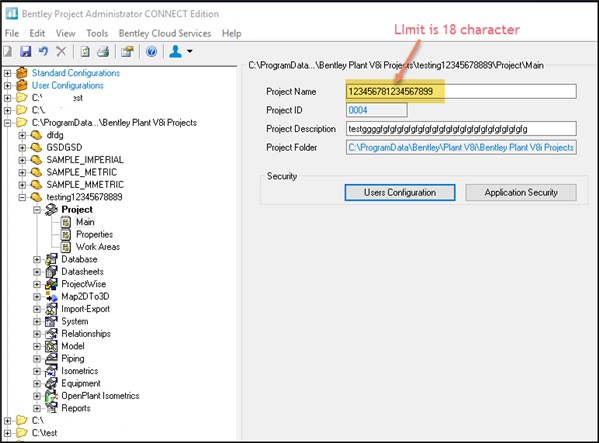Screen dimensions: 599x443
Task: Collapse the testing12345678889 project node
Action: (22, 197)
